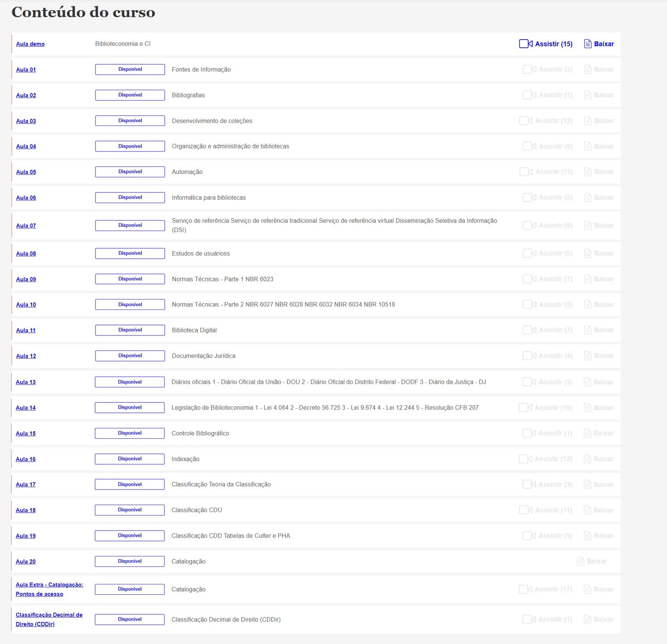Click Disponível button next to Classificação CDU

[130, 510]
